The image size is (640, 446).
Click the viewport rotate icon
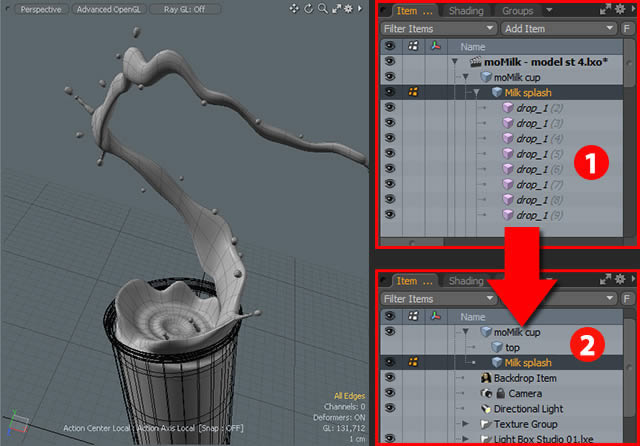point(310,10)
